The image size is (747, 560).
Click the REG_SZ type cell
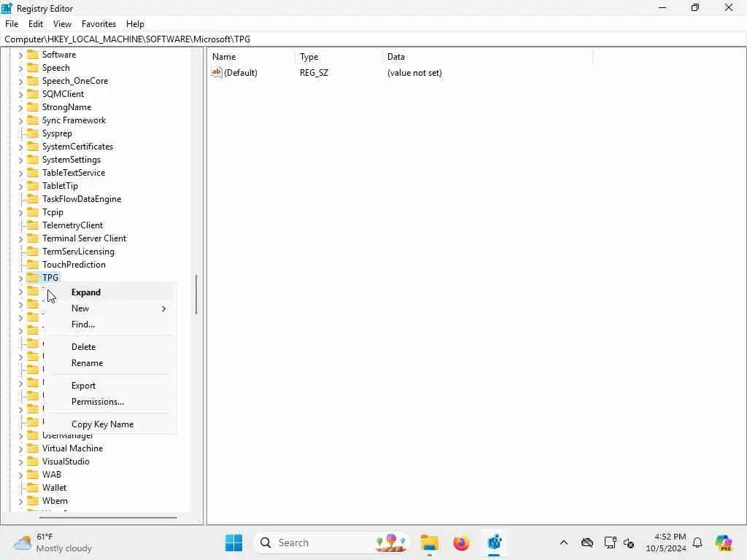click(x=314, y=73)
